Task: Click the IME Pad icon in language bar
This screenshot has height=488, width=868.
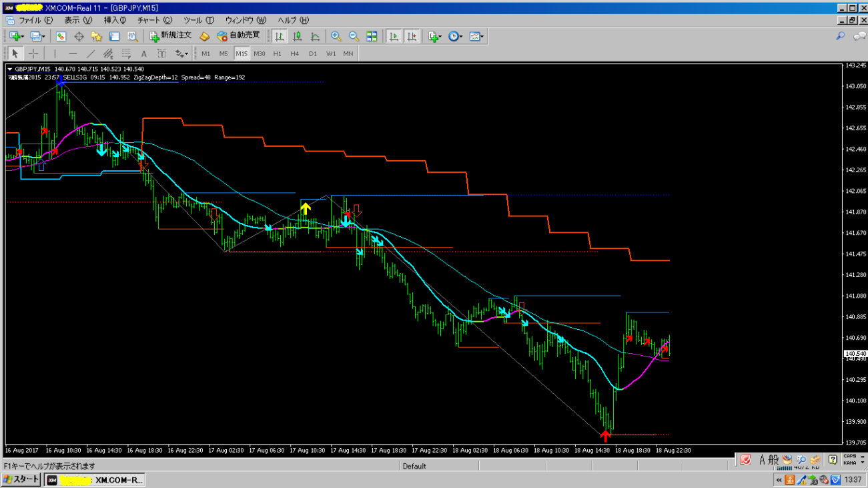Action: pyautogui.click(x=789, y=459)
